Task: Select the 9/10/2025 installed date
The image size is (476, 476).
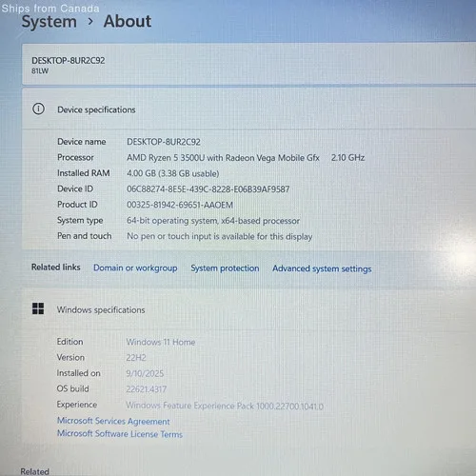Action: tap(145, 373)
